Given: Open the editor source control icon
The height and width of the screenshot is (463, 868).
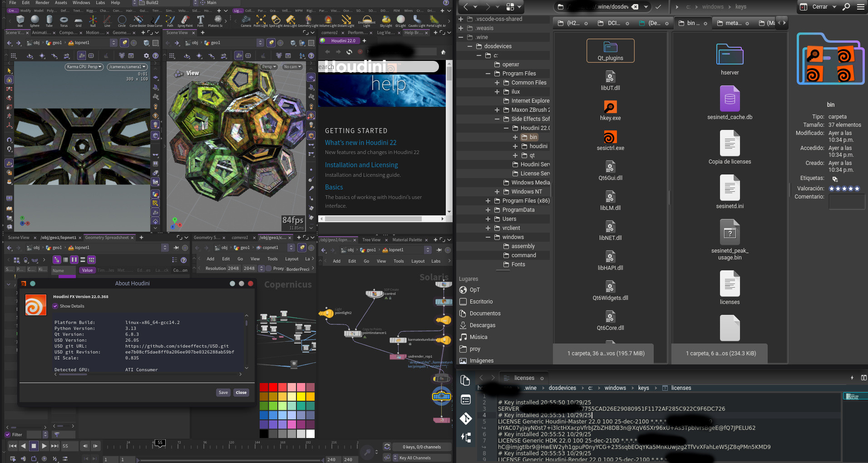Looking at the screenshot, I should [x=466, y=418].
